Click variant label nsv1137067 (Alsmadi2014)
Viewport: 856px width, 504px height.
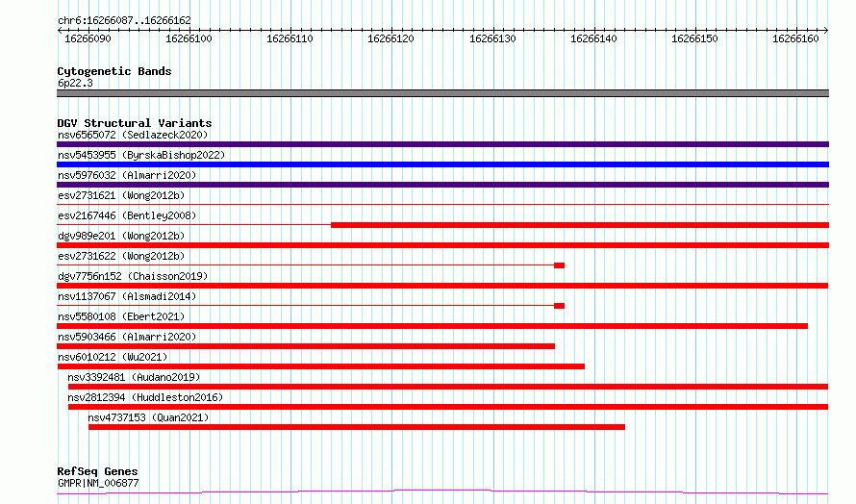(x=127, y=296)
